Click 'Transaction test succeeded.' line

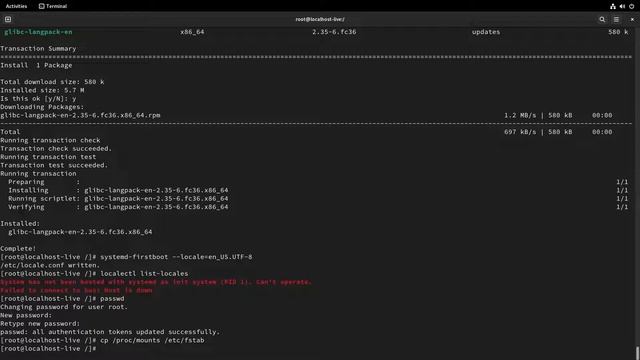[54, 165]
